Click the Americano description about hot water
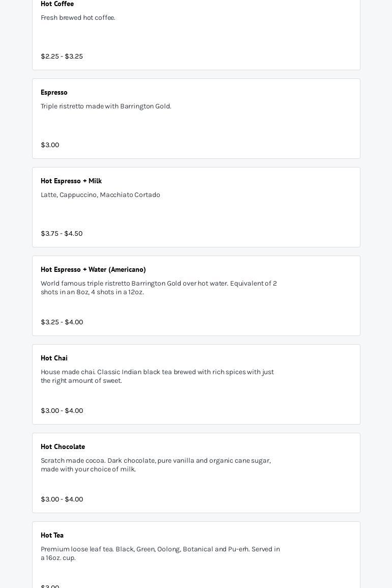This screenshot has height=588, width=392. point(159,288)
